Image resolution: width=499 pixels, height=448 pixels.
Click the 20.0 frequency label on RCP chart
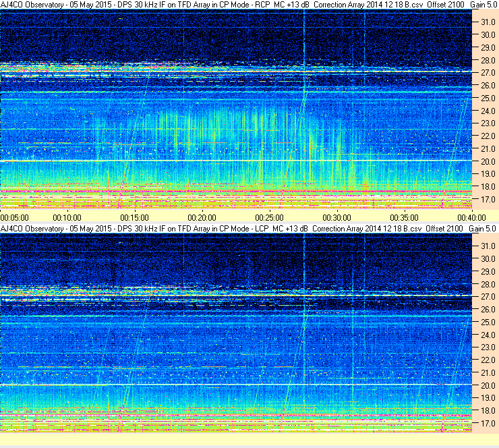coord(488,161)
